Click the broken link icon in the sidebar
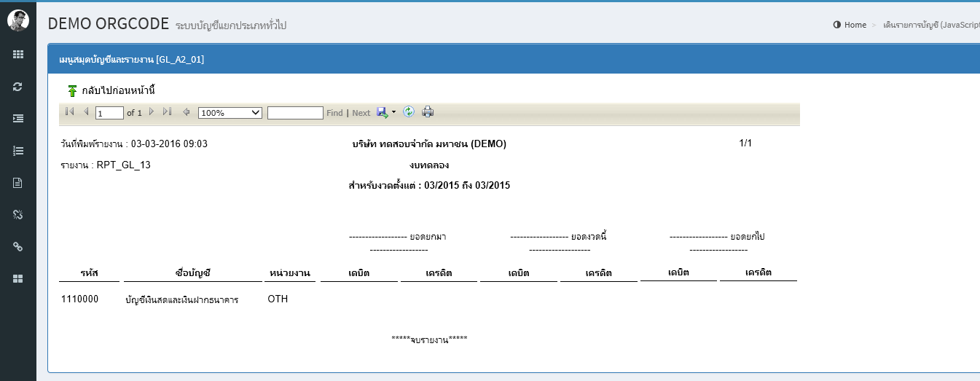The image size is (980, 381). click(18, 214)
